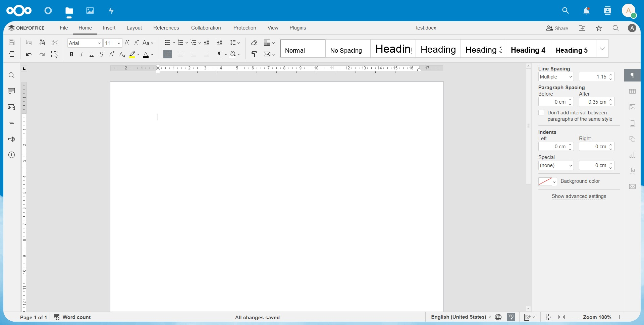Open Image settings in right sidebar
Screen dimensions: 644x325
(633, 107)
